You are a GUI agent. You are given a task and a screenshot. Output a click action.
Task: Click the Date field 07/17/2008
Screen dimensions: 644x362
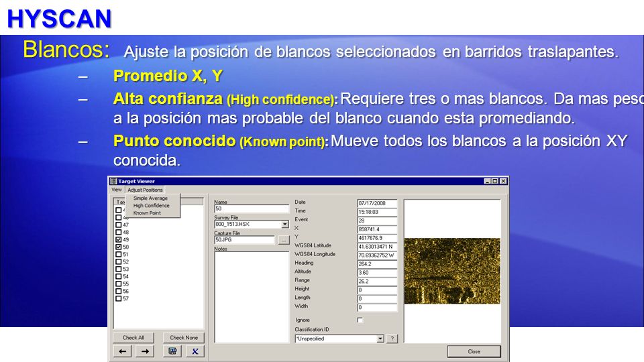point(377,203)
